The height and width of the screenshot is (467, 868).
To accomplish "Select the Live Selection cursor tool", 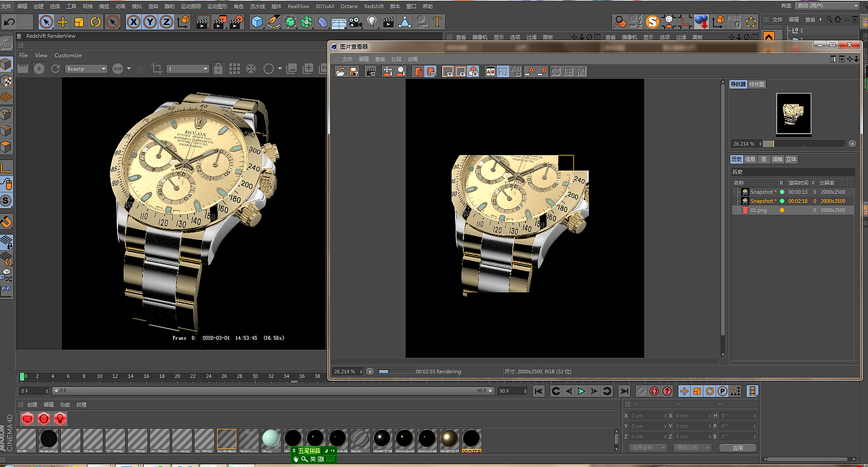I will [x=45, y=22].
